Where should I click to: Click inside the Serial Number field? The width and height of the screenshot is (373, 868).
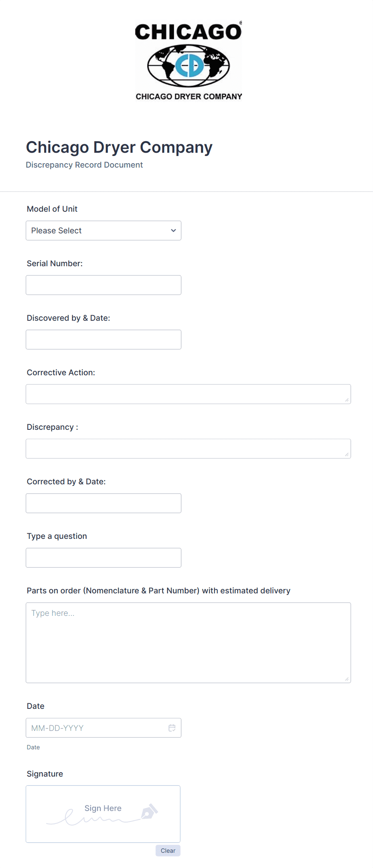103,285
